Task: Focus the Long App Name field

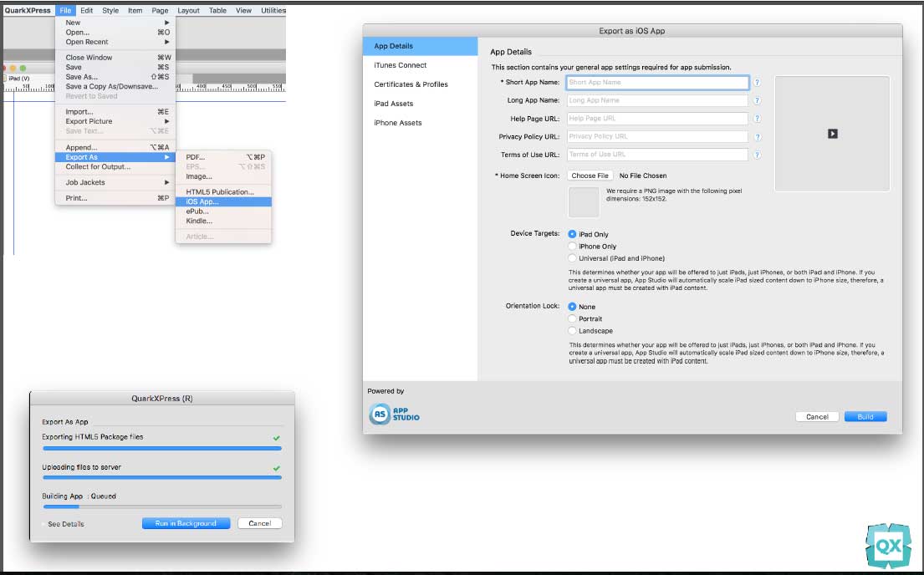Action: coord(657,101)
